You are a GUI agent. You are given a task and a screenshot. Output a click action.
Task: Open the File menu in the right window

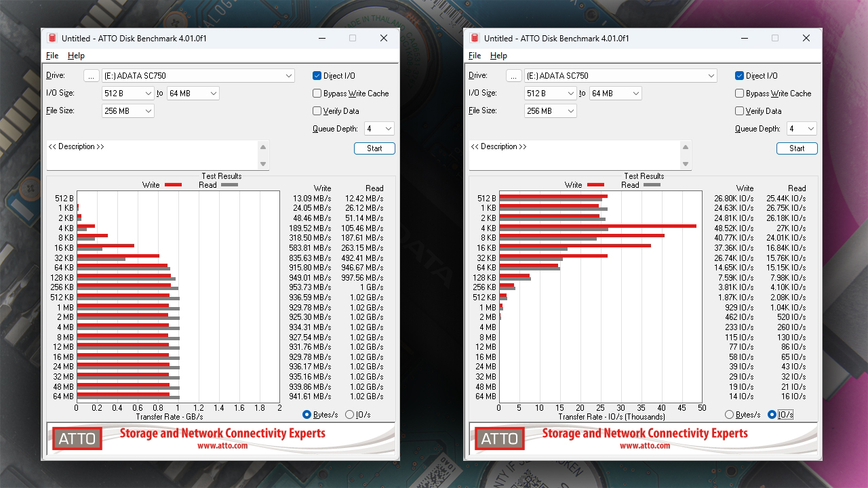(475, 56)
